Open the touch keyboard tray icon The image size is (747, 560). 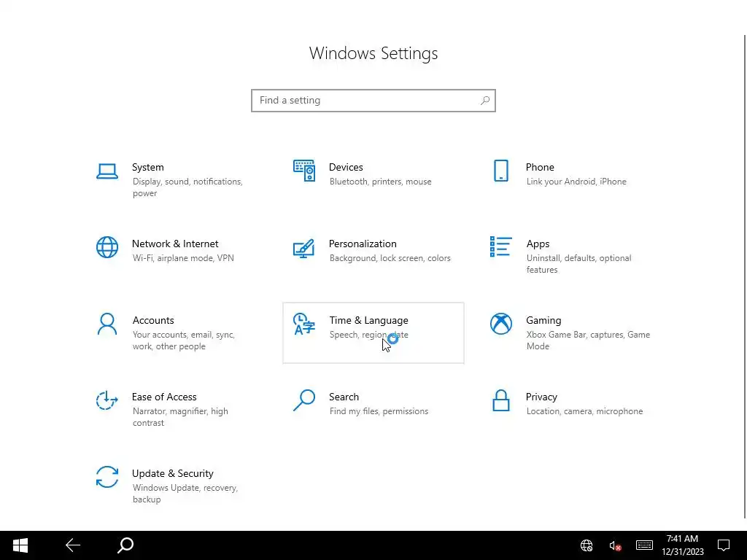click(644, 545)
